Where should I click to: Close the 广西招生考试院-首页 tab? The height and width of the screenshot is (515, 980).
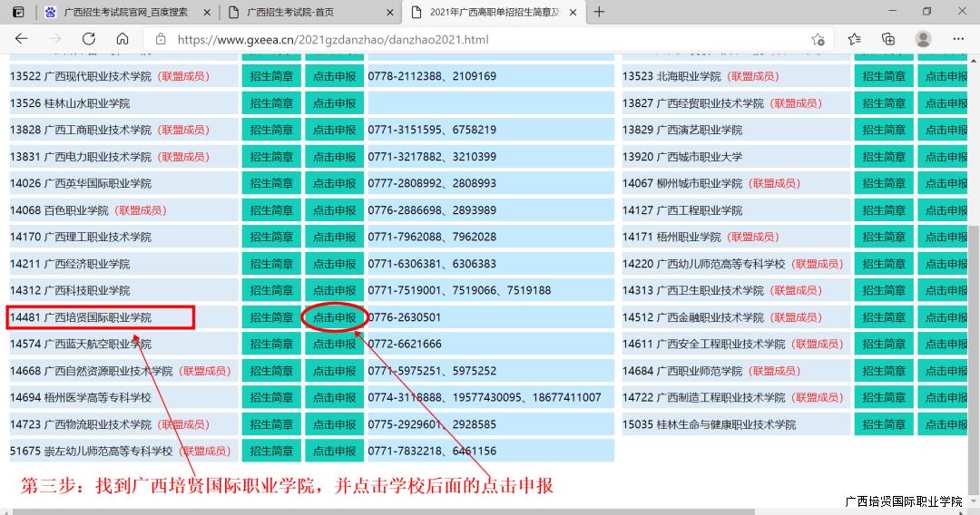[x=391, y=12]
